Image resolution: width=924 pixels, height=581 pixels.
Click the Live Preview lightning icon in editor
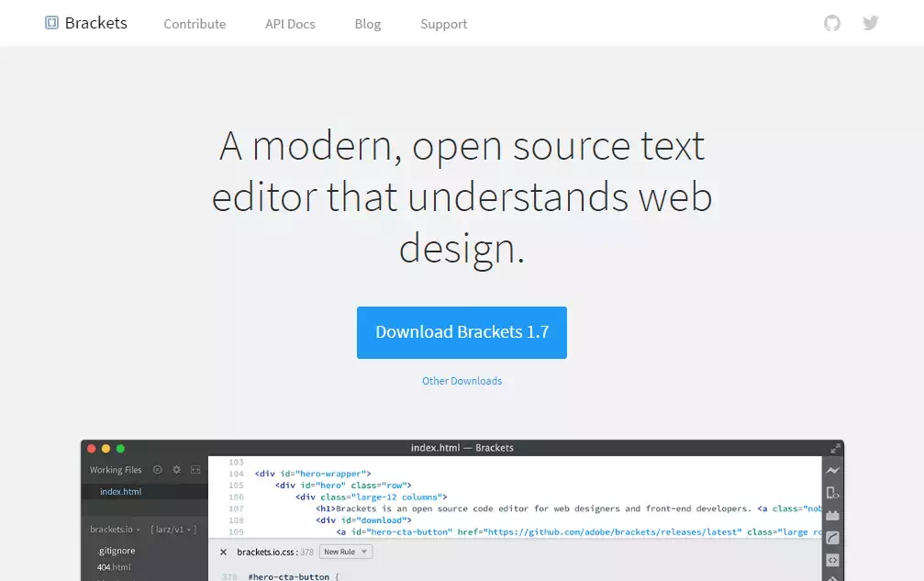click(x=832, y=470)
